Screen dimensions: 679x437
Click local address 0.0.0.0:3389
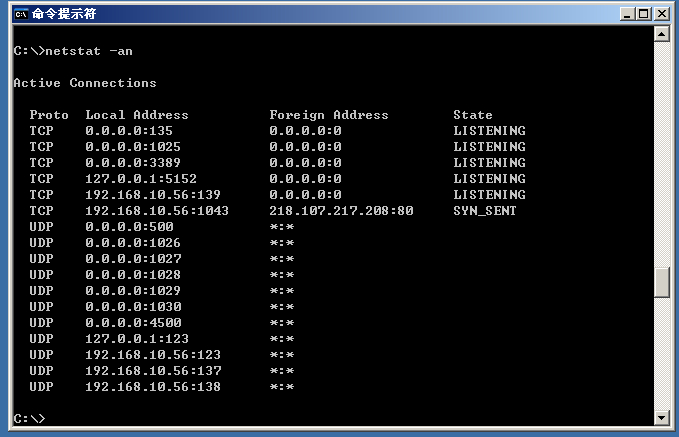pyautogui.click(x=133, y=163)
